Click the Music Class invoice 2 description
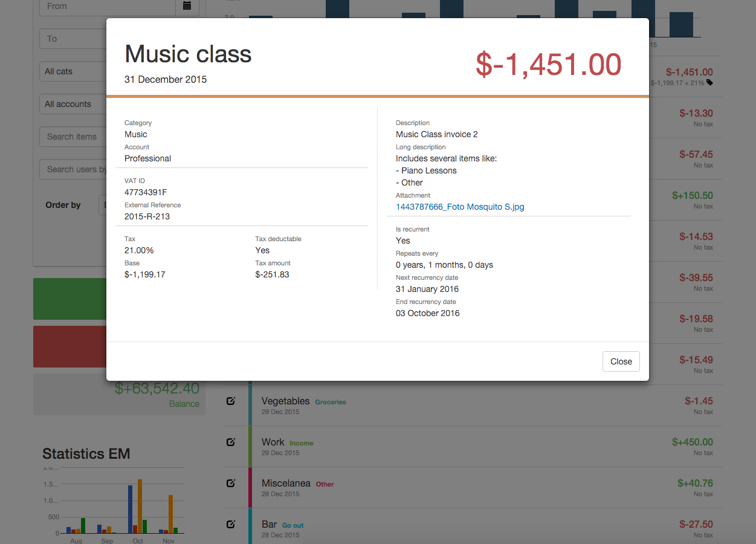 [437, 134]
